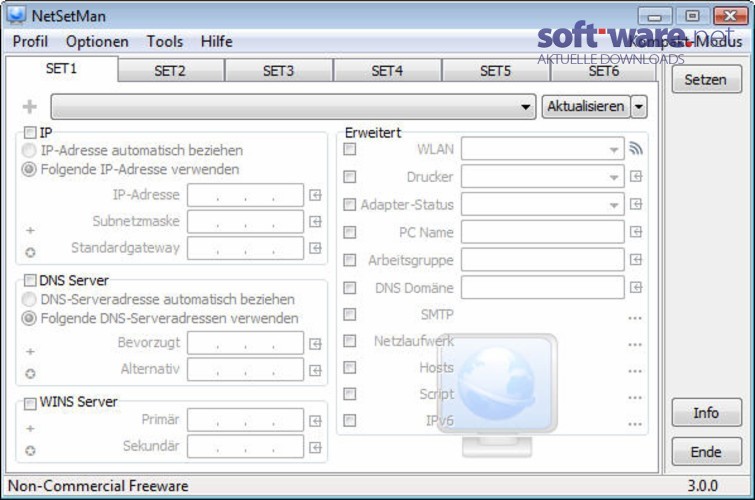755x500 pixels.
Task: Switch to the SET5 tab
Action: [495, 71]
